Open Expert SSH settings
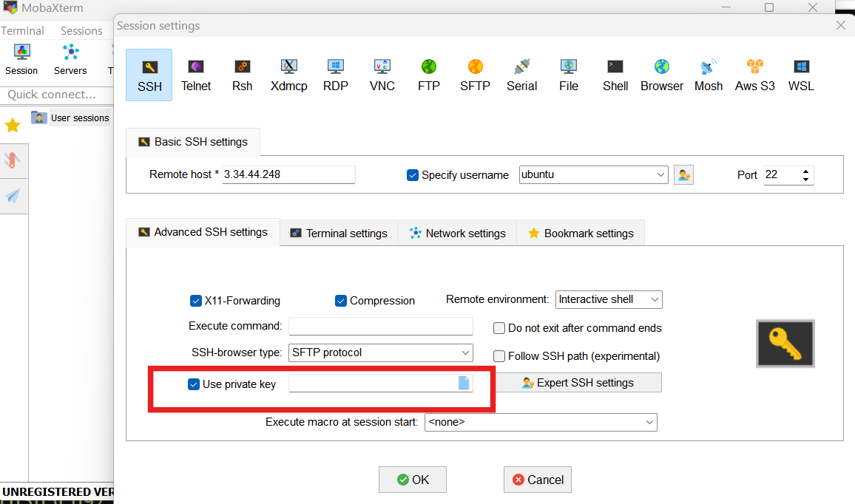Viewport: 855px width, 504px height. coord(578,383)
